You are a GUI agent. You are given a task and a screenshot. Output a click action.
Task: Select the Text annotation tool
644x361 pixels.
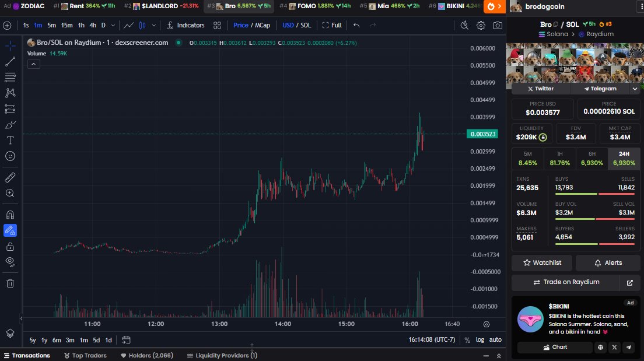click(10, 141)
